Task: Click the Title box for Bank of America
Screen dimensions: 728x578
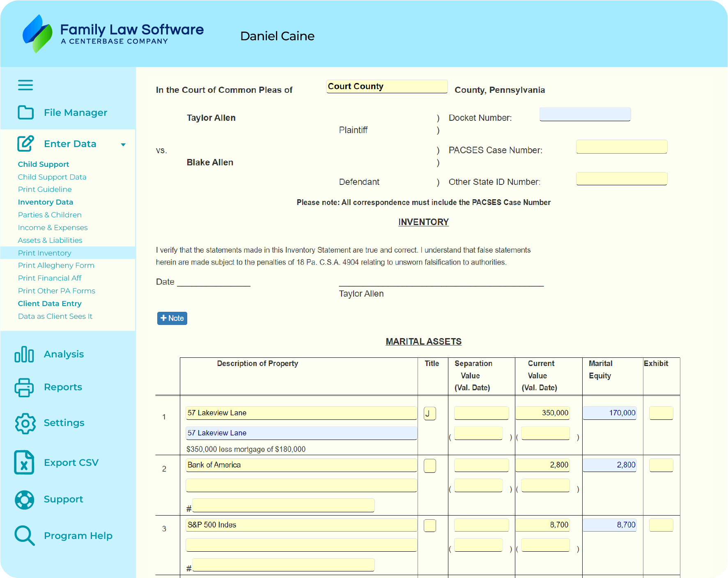Action: [x=429, y=465]
